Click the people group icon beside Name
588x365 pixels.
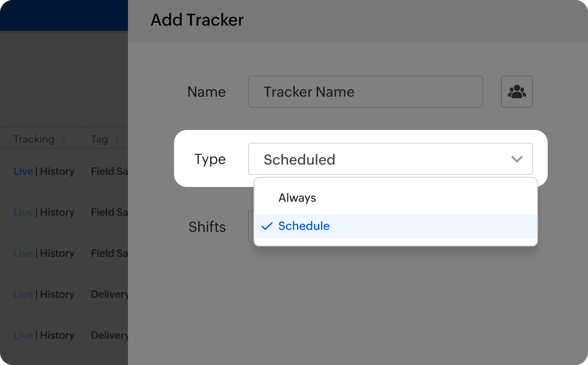click(x=517, y=92)
